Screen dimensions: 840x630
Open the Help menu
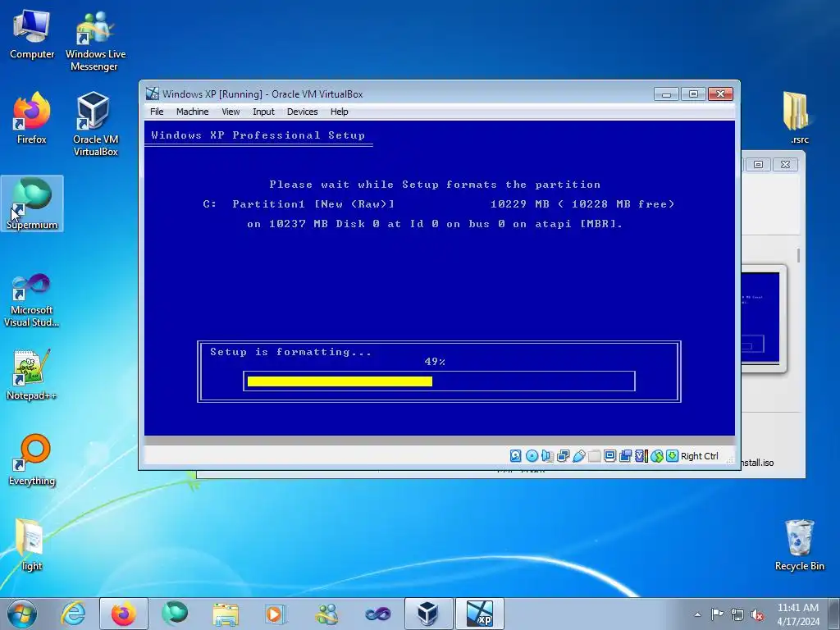point(339,112)
